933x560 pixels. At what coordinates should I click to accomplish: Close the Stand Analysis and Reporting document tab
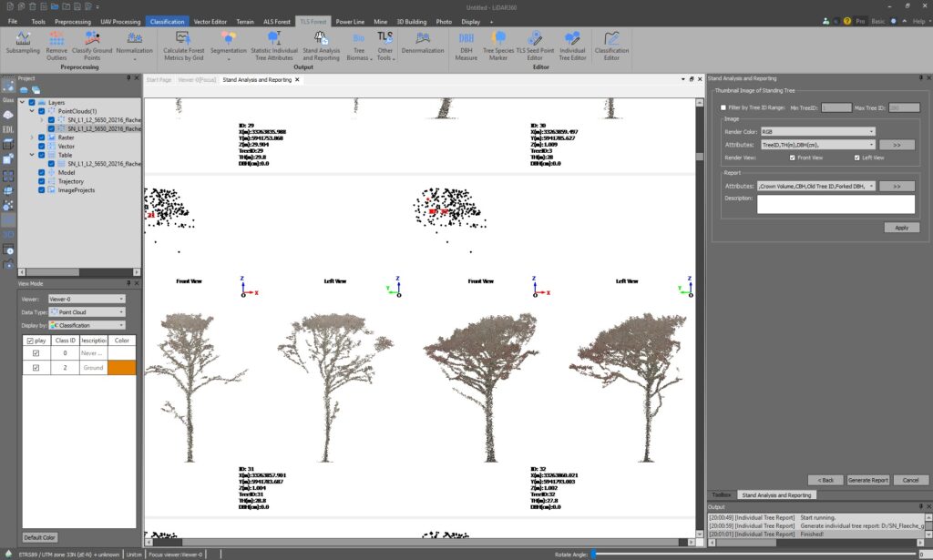tap(298, 79)
